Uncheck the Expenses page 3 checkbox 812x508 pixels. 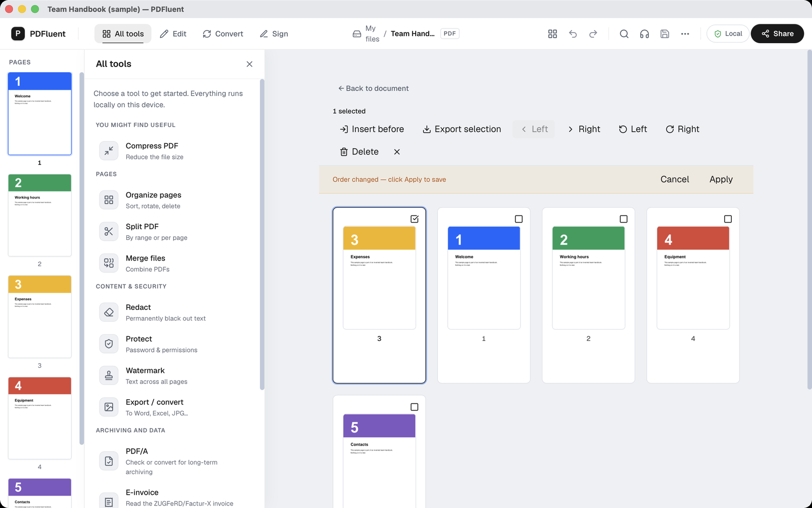click(415, 219)
